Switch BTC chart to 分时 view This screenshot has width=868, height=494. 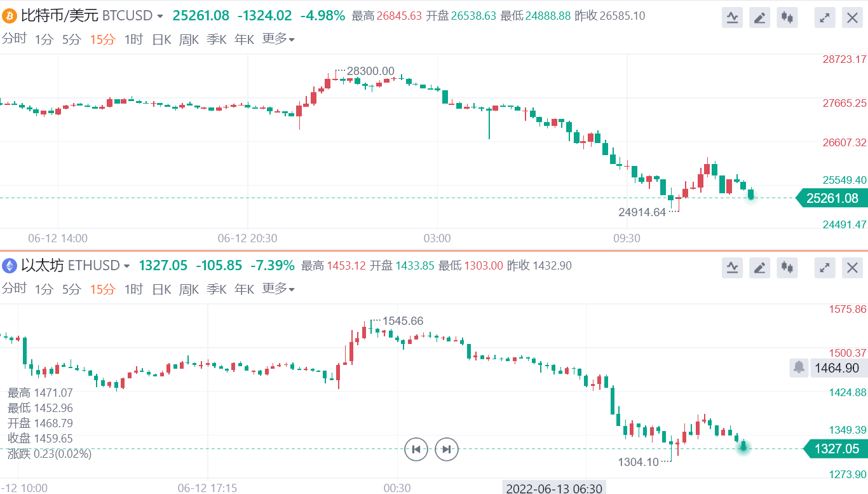[x=14, y=39]
